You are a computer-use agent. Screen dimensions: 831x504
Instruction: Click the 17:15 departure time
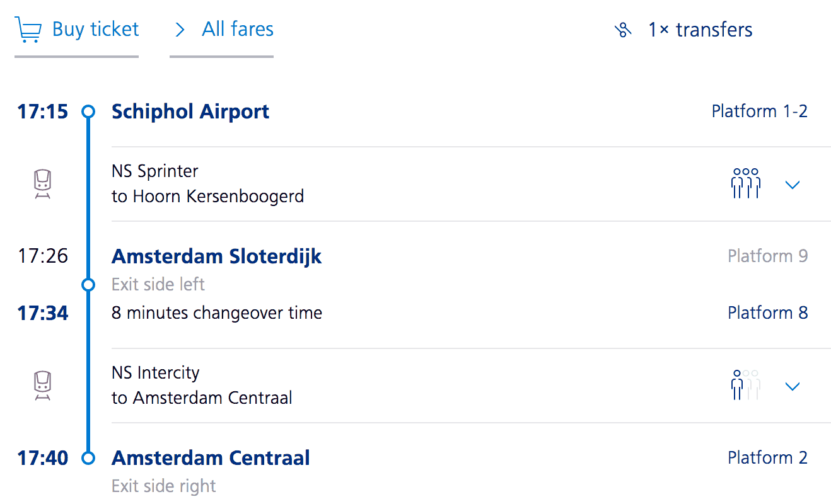(43, 112)
